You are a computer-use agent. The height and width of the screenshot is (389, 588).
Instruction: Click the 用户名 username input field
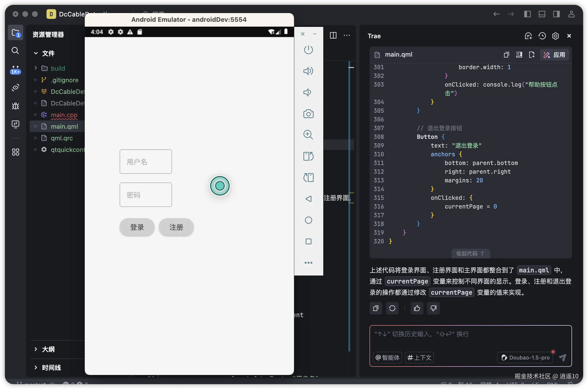click(146, 162)
